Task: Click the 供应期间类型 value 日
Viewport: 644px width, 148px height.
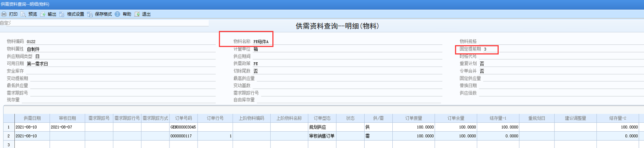Action: 37,56
